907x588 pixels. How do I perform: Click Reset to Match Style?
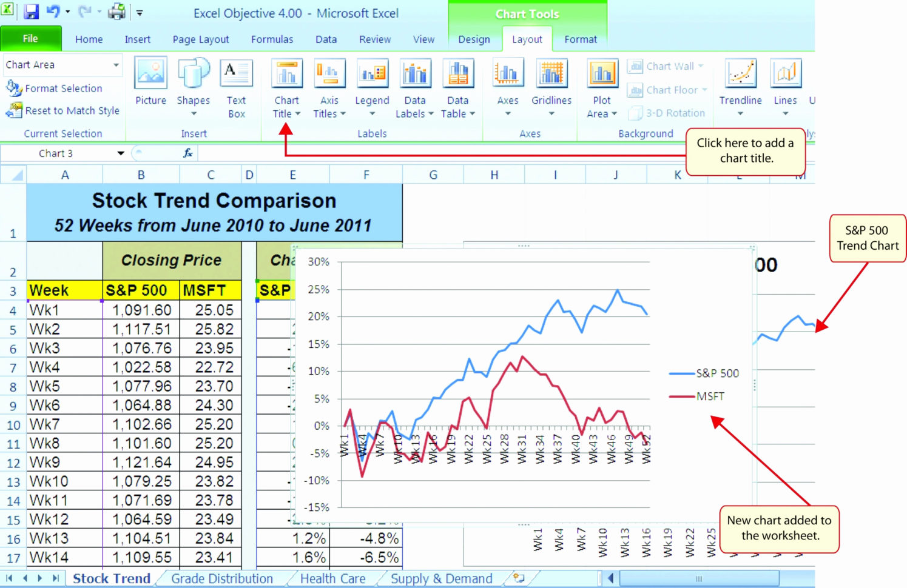pyautogui.click(x=63, y=111)
